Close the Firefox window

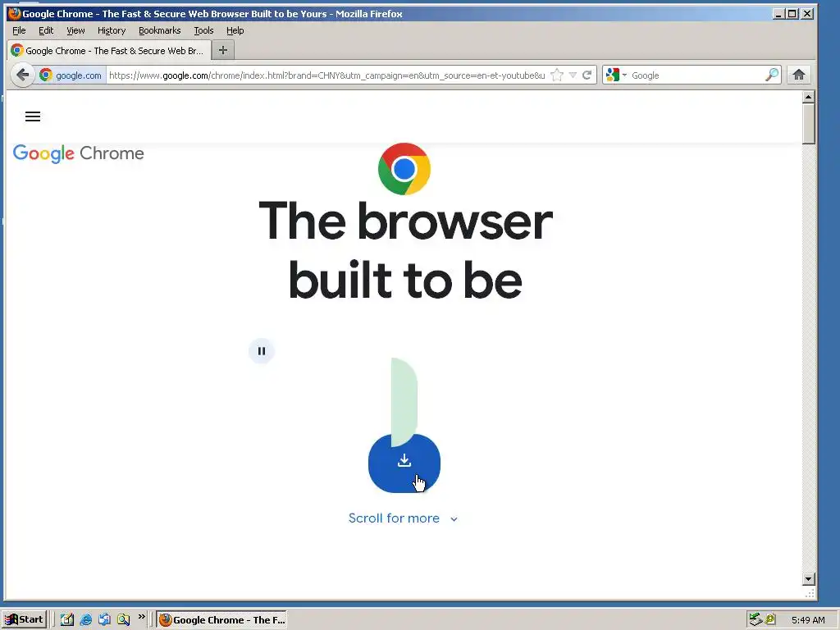807,13
